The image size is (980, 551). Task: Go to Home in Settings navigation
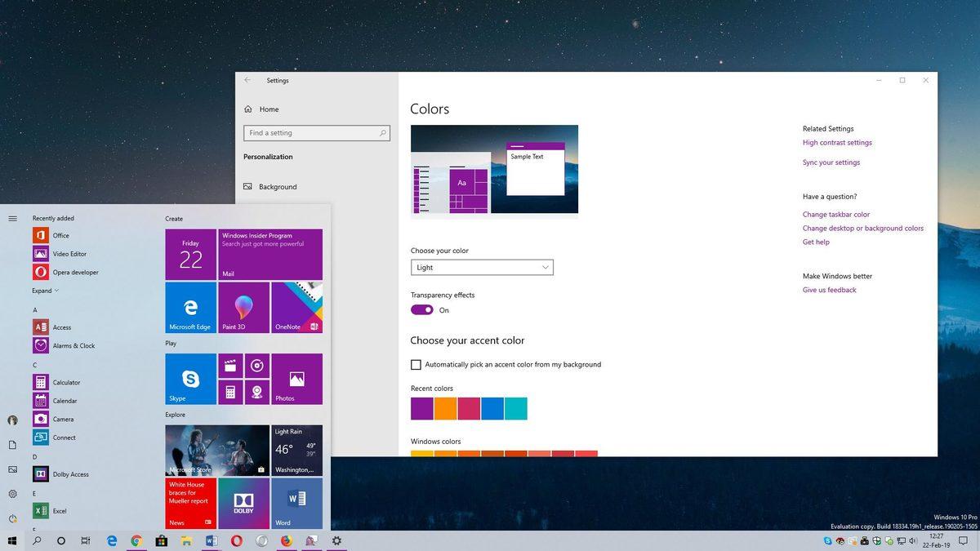(x=267, y=109)
